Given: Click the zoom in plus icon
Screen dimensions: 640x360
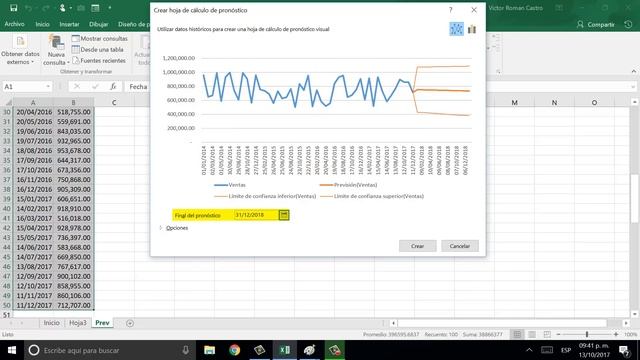Looking at the screenshot, I should click(x=616, y=334).
